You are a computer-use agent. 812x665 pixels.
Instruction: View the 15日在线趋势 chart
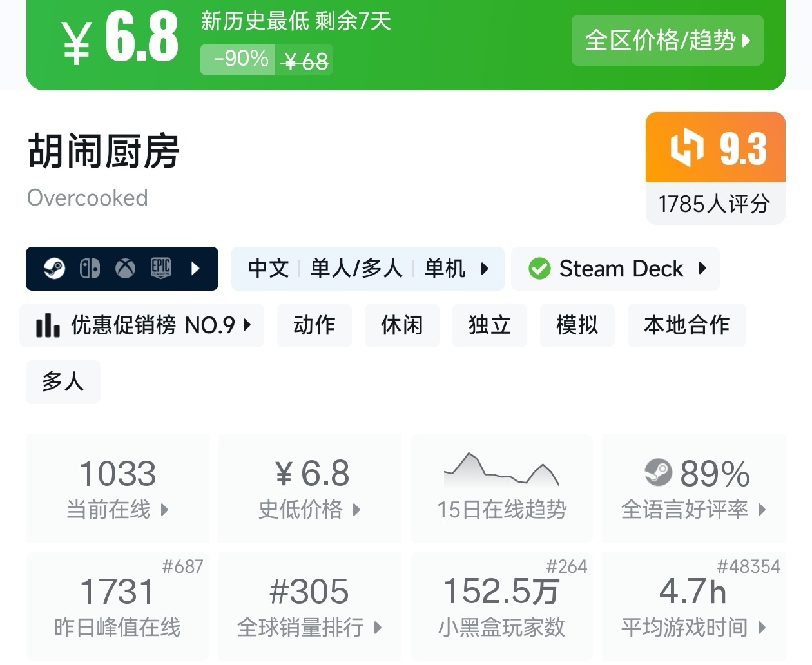pyautogui.click(x=501, y=488)
